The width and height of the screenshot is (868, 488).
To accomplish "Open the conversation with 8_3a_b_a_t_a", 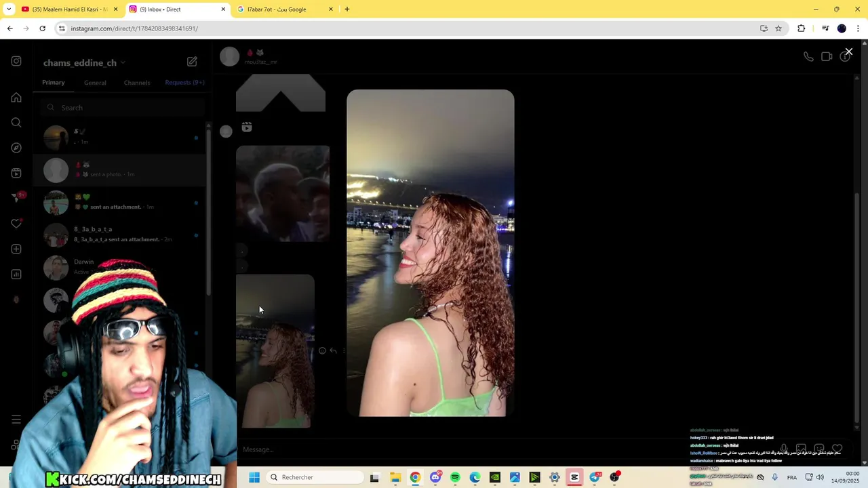I will coord(120,235).
